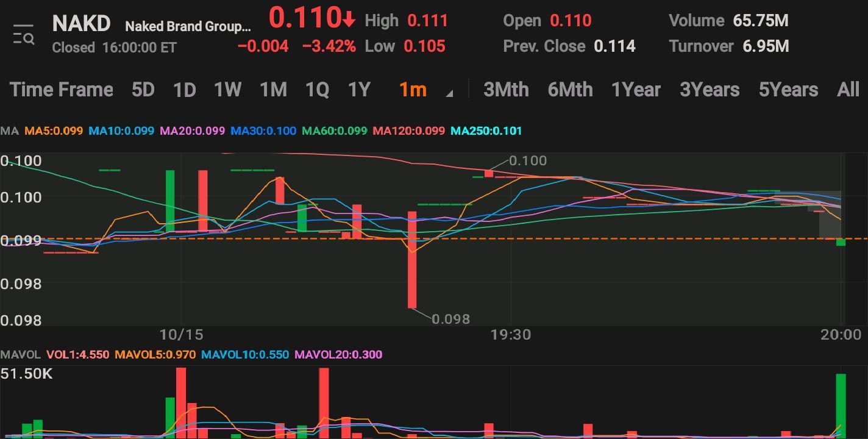Click the 10/15 date axis label
Viewport: 868px width, 439px height.
(x=181, y=334)
